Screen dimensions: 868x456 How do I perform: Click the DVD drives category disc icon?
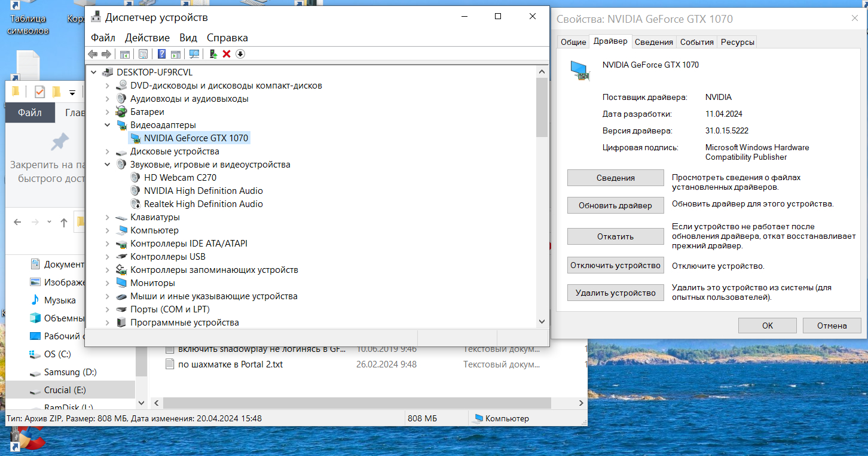click(121, 86)
